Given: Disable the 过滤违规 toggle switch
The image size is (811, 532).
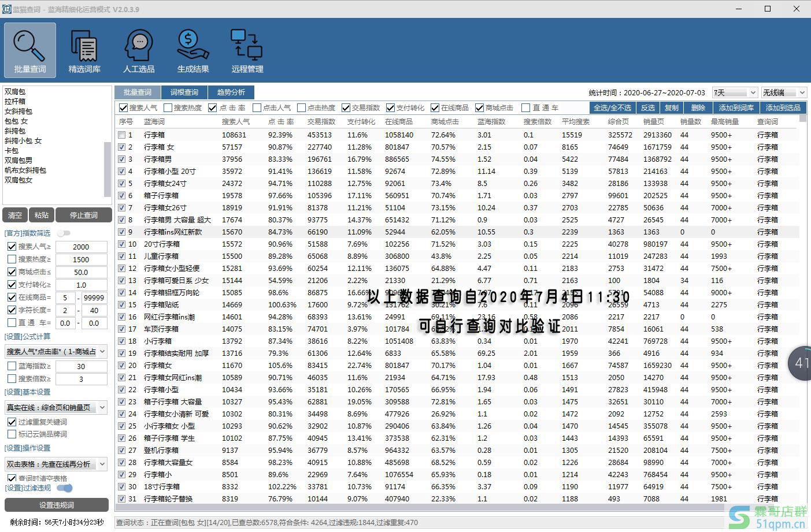Looking at the screenshot, I should click(x=65, y=488).
